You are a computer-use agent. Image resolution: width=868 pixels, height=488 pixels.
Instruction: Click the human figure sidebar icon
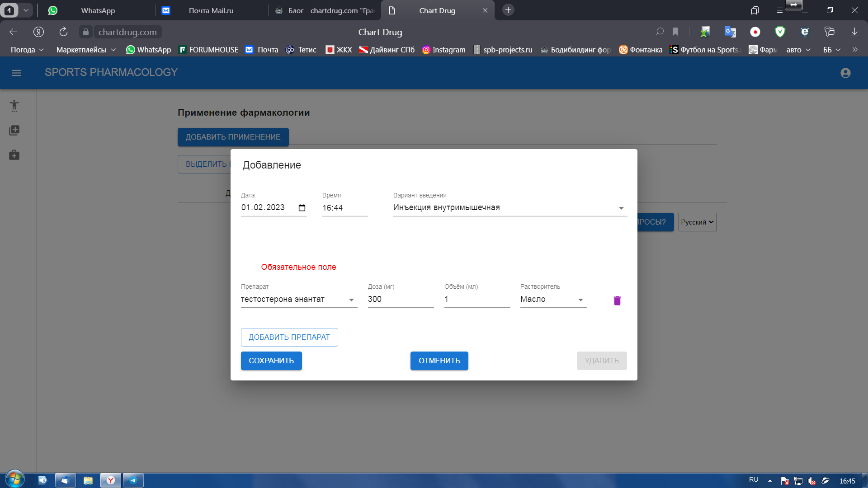click(14, 106)
